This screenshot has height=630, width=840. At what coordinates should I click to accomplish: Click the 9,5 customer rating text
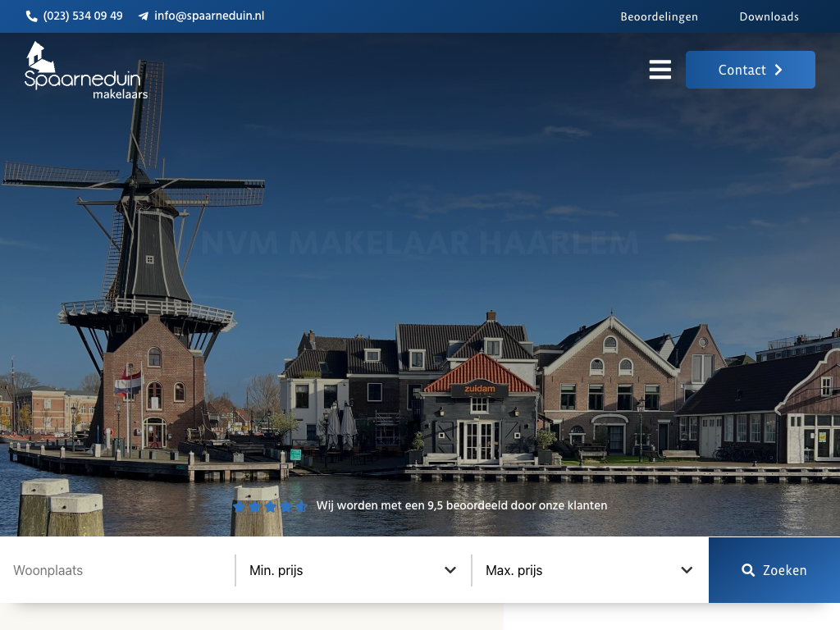click(x=461, y=505)
